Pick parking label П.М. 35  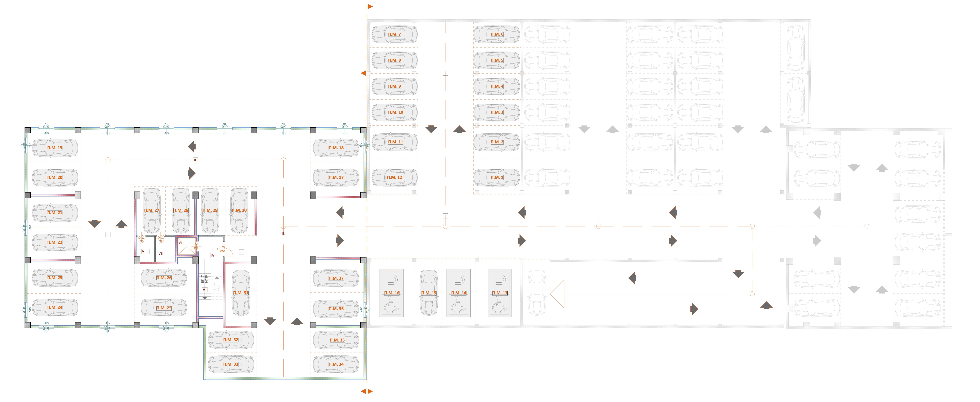[337, 340]
